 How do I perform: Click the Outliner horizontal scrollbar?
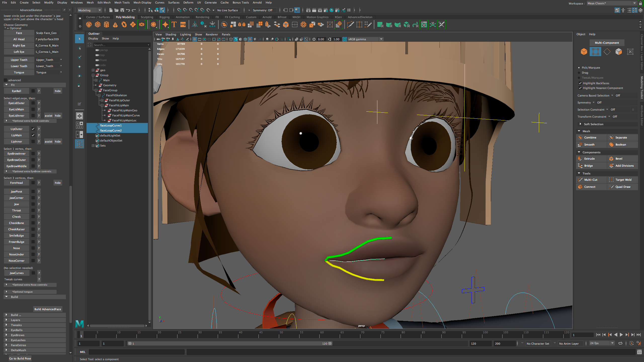117,326
